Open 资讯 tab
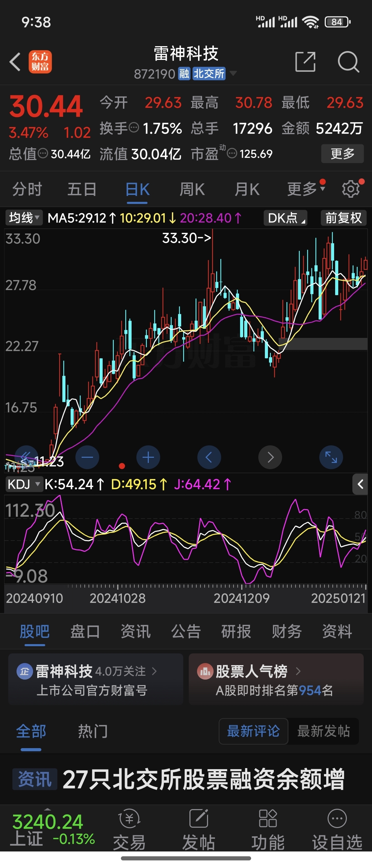The image size is (372, 868). [x=135, y=631]
